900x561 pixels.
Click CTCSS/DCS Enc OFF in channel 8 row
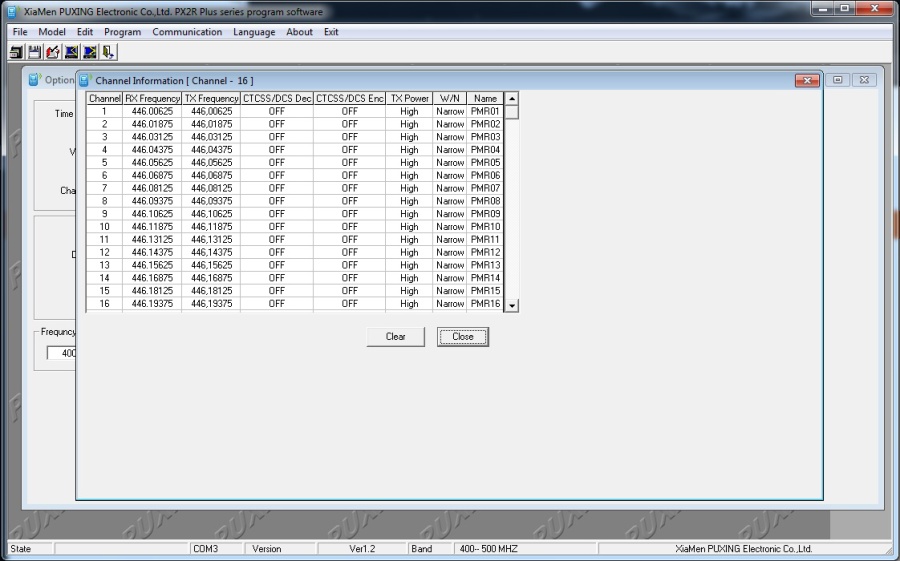[350, 201]
